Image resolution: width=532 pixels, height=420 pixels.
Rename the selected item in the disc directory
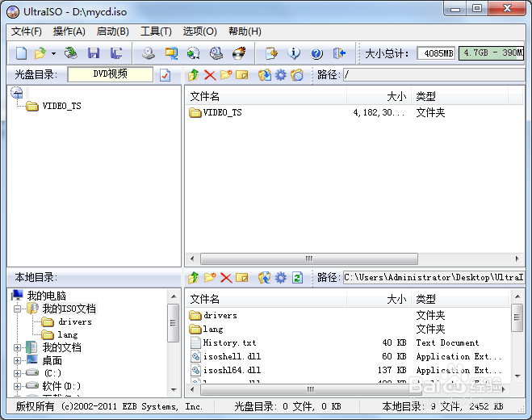[242, 74]
